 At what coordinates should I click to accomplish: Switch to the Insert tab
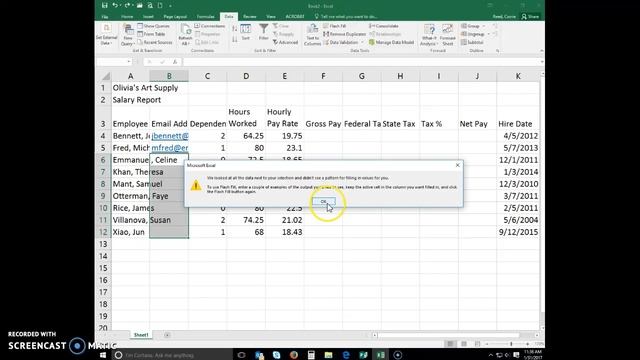pyautogui.click(x=148, y=17)
